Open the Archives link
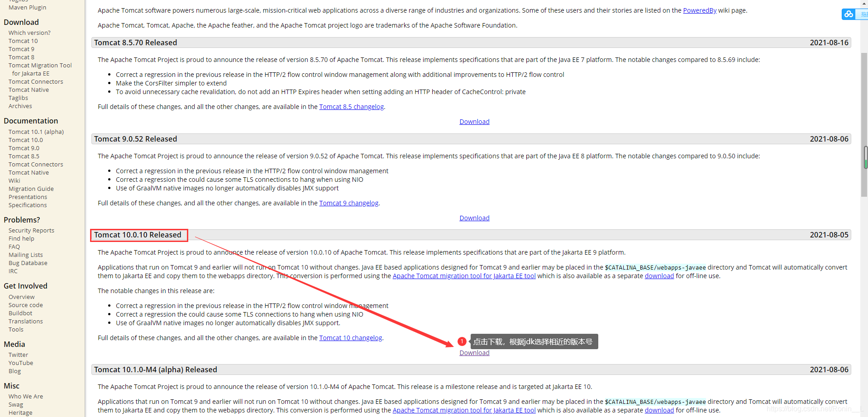 pos(20,106)
